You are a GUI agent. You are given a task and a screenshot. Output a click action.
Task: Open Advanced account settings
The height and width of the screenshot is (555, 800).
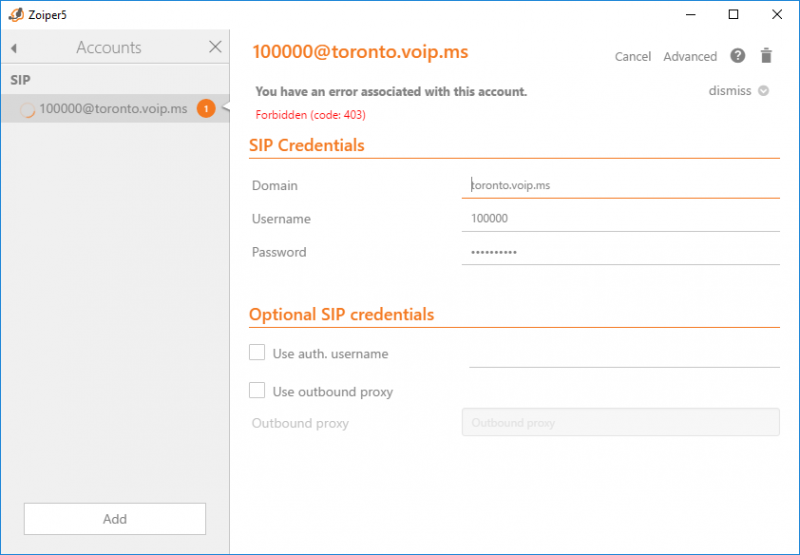pyautogui.click(x=690, y=56)
